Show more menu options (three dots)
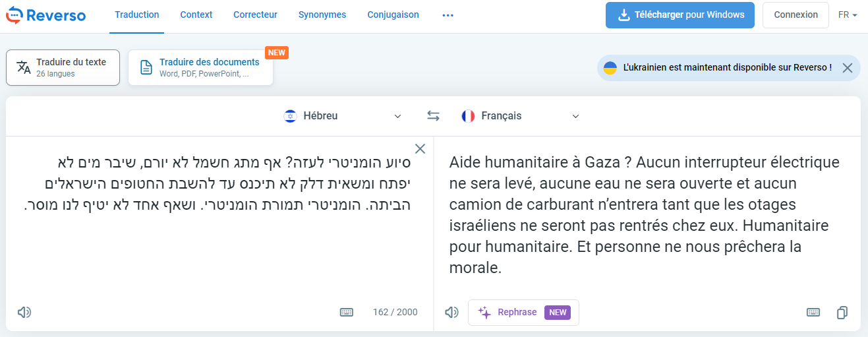868x337 pixels. (x=448, y=15)
